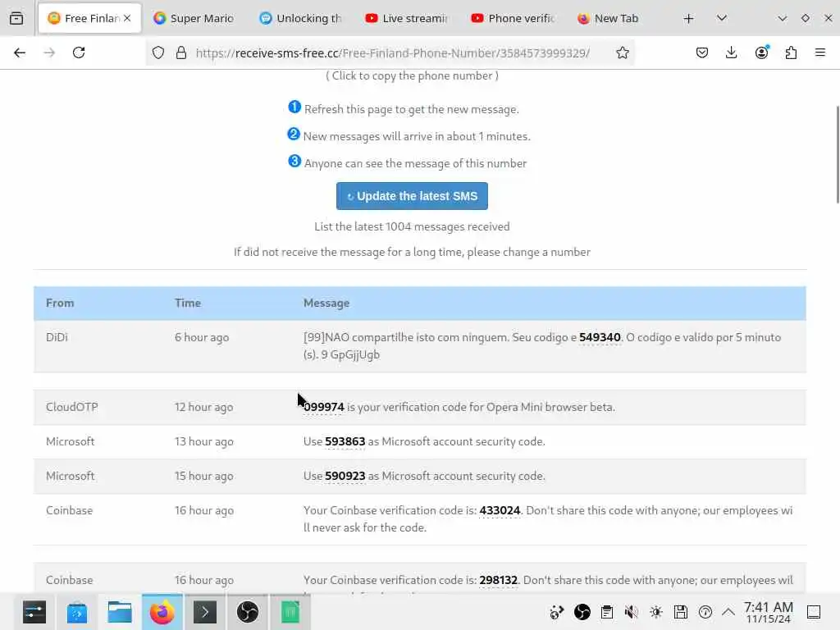Click the Firefox View icon
Screen dimensions: 840x630
[16, 18]
